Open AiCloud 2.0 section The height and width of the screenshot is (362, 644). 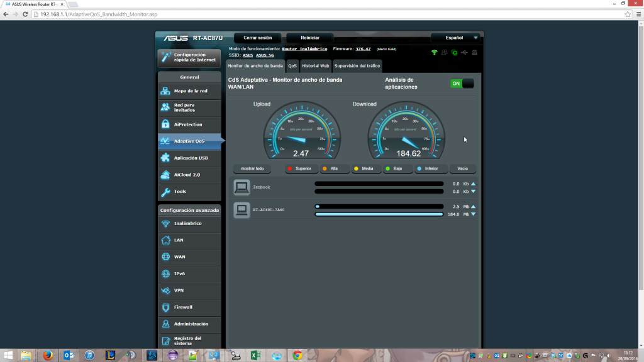pyautogui.click(x=189, y=175)
